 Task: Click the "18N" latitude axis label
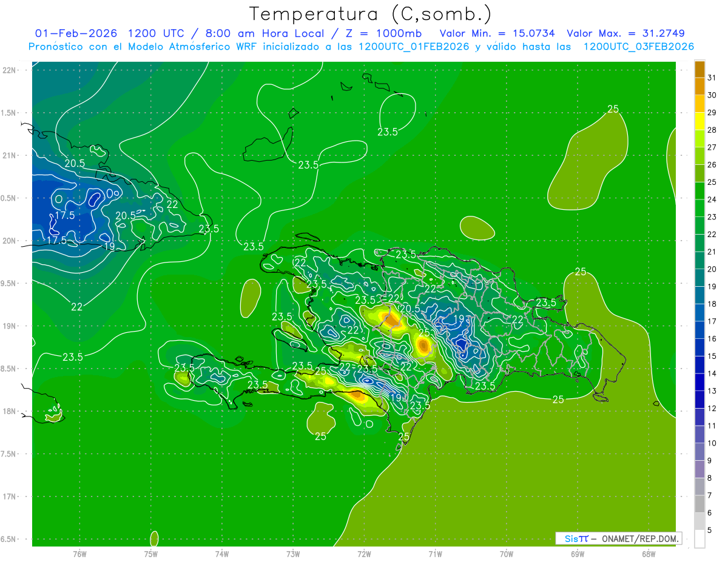(10, 411)
